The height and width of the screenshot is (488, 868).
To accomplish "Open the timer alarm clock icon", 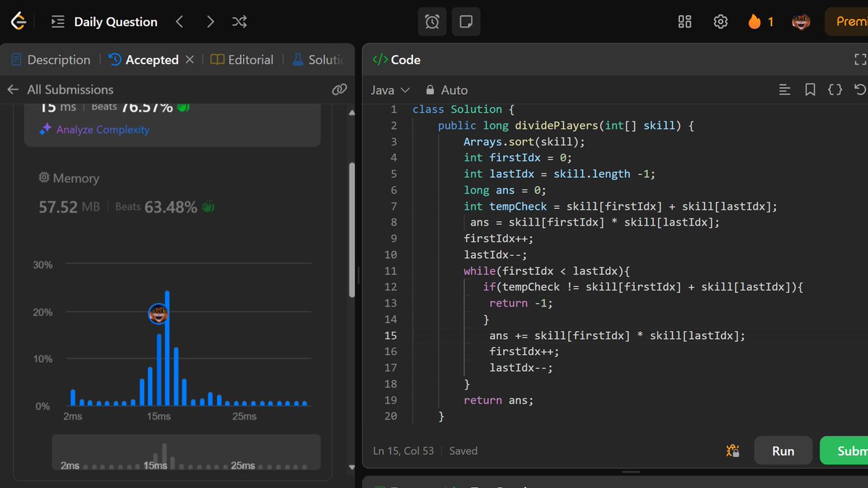I will click(432, 22).
